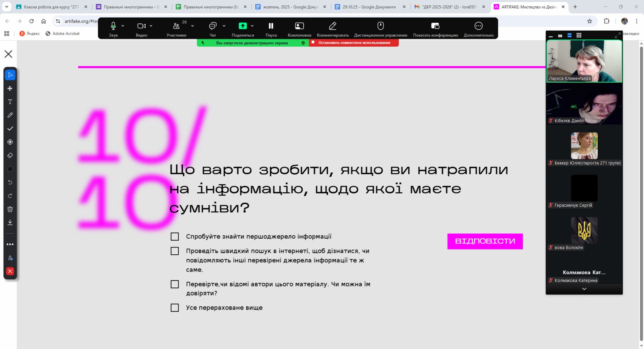Save annotations with the download icon

pos(10,222)
